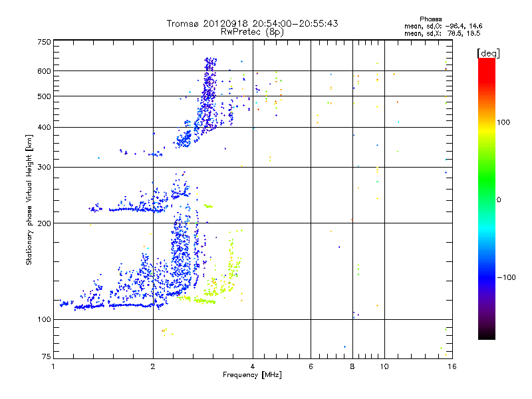Click the x-axis tick label '2'

click(153, 366)
